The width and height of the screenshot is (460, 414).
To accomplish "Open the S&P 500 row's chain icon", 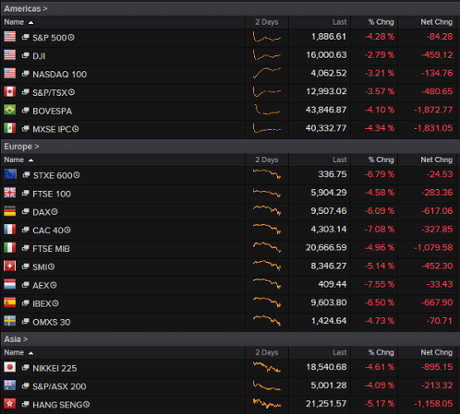I will 25,37.
